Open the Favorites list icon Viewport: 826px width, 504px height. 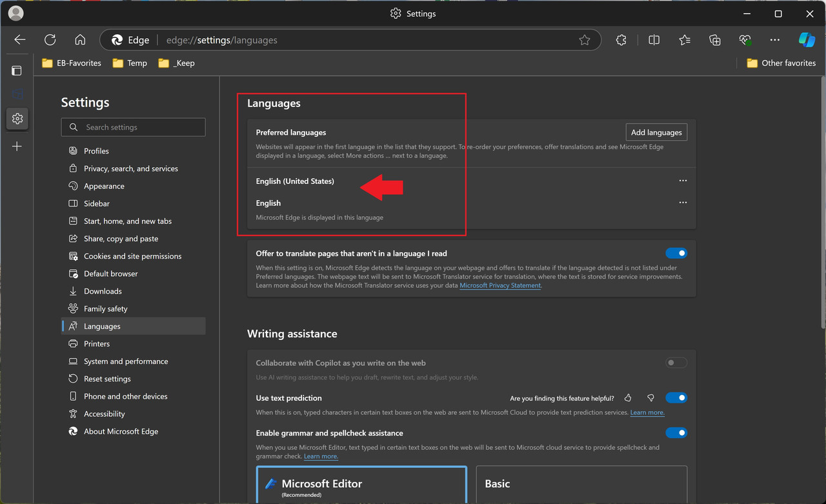point(685,40)
